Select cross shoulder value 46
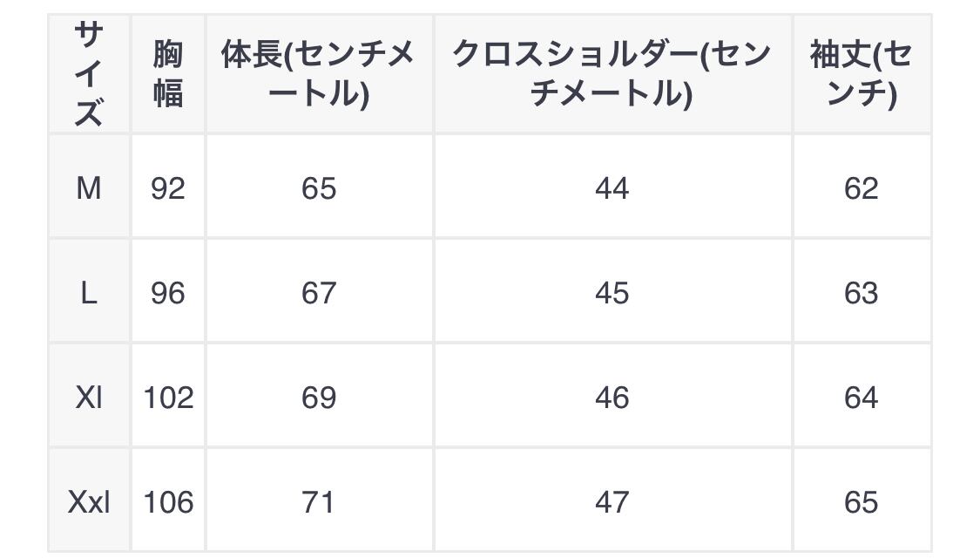 [612, 398]
